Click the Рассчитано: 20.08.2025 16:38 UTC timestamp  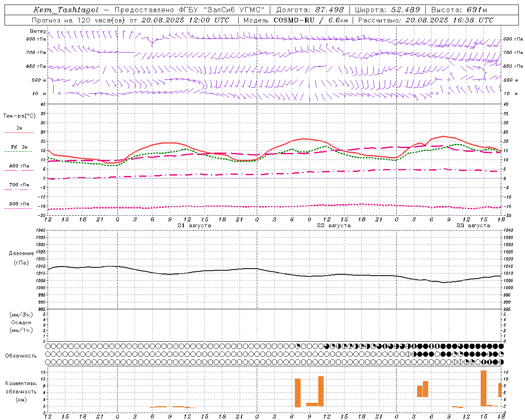click(x=426, y=20)
